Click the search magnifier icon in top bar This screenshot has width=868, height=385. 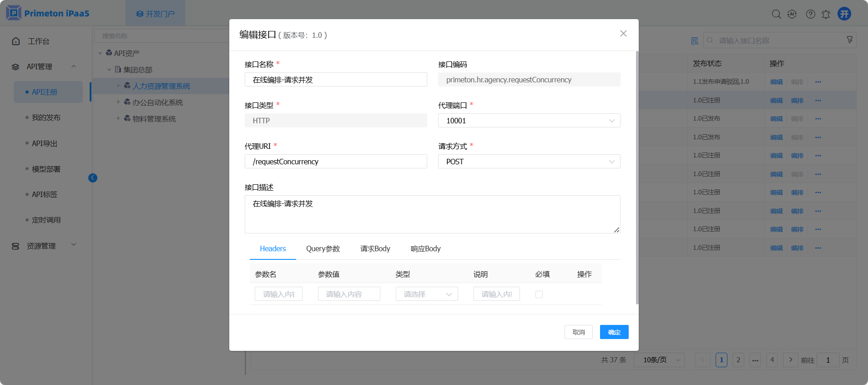point(776,14)
